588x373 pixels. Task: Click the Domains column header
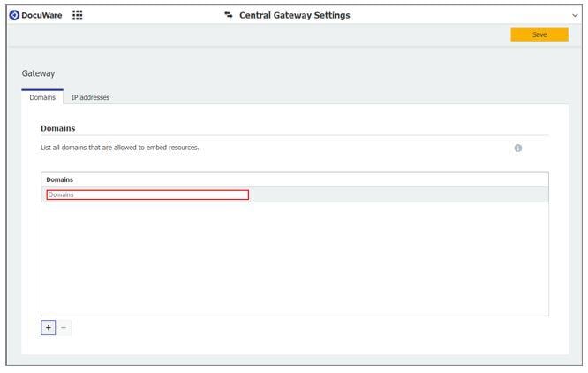(60, 179)
